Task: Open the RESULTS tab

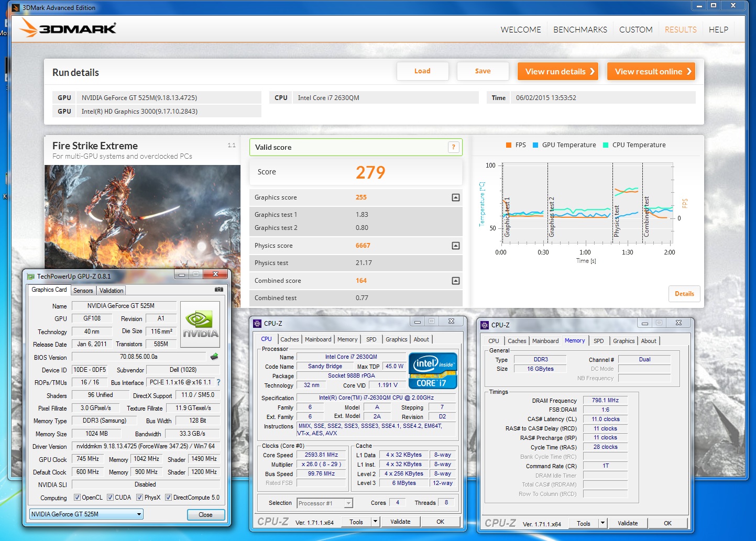Action: click(681, 30)
